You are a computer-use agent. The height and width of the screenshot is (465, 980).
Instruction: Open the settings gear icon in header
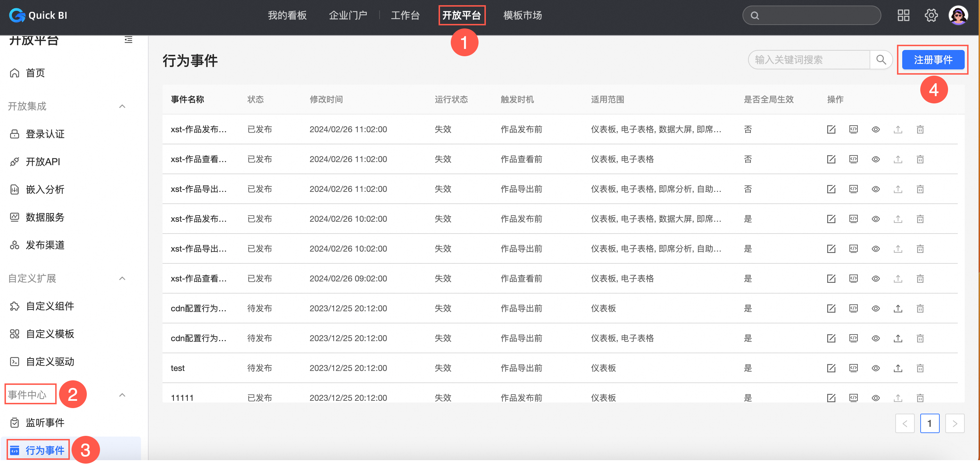point(931,15)
